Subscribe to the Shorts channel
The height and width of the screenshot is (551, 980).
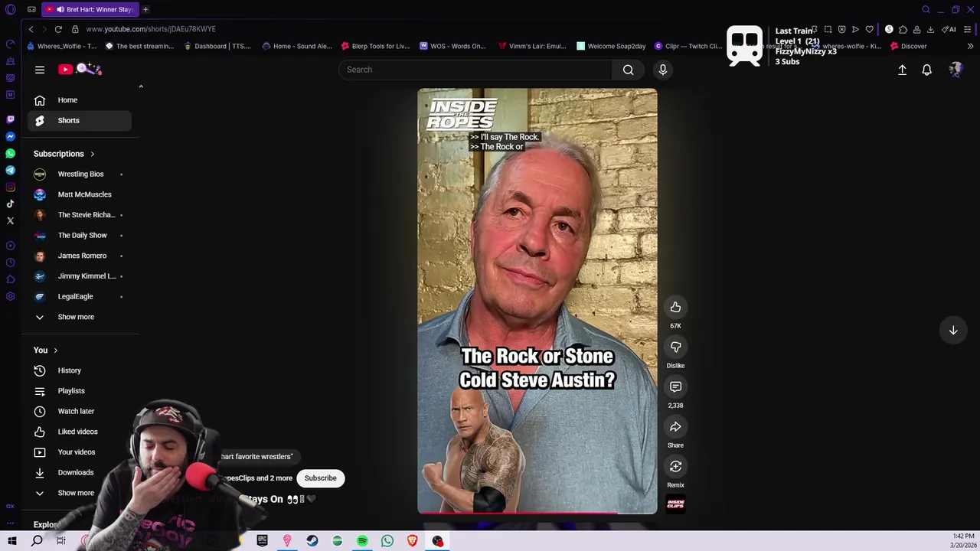[320, 478]
